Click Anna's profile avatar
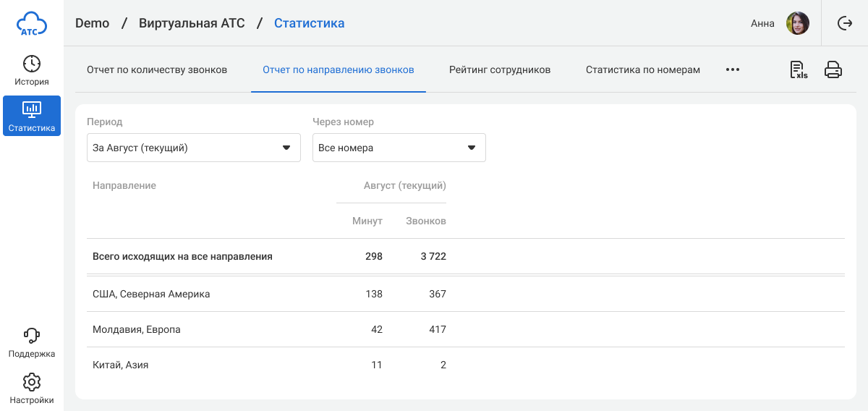This screenshot has height=411, width=868. point(798,23)
